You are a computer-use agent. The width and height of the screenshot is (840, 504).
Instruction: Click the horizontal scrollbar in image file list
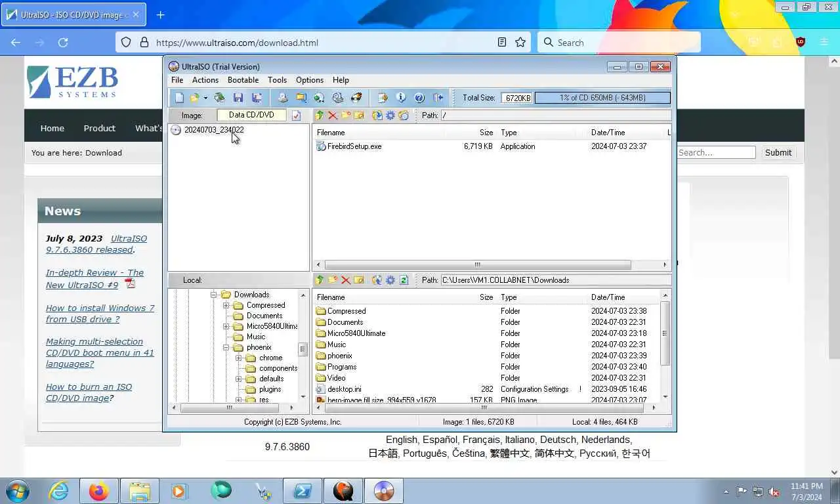coord(478,264)
